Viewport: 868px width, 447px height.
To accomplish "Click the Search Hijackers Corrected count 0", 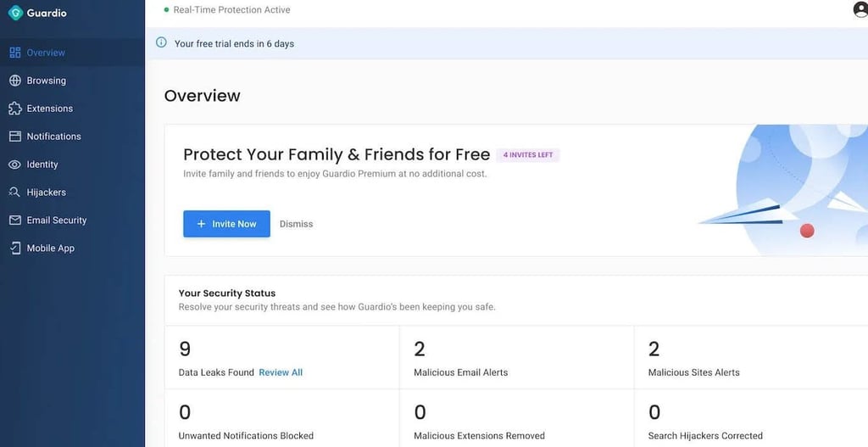I will tap(654, 412).
